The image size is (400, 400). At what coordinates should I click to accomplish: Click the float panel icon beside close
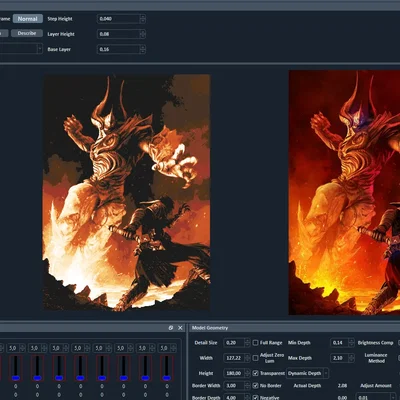pos(171,328)
